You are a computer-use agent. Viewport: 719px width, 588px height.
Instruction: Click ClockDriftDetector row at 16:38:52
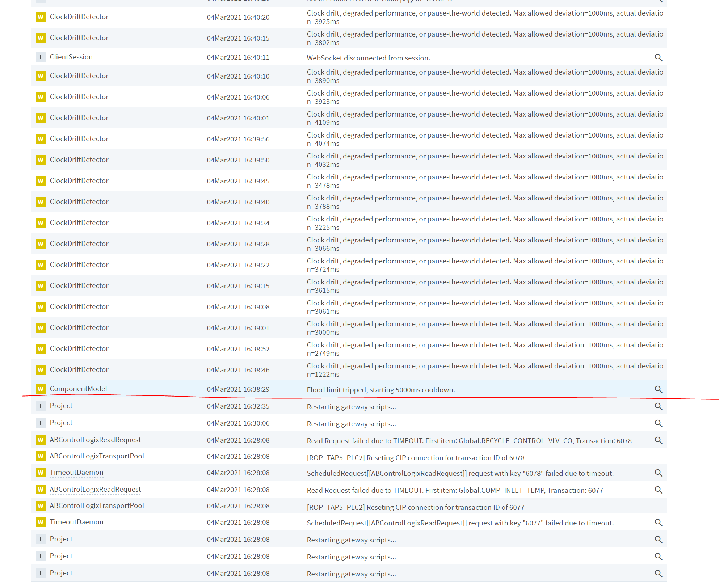click(x=349, y=349)
